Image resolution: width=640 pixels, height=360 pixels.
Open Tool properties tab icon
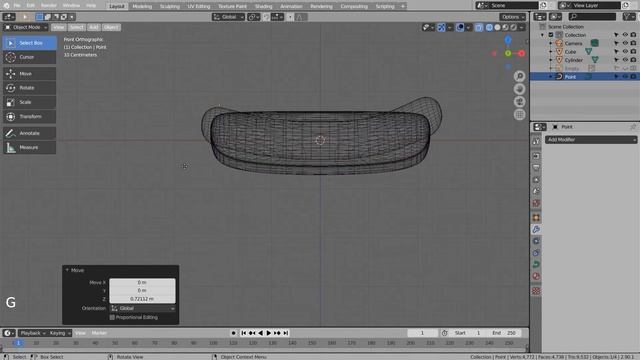[x=536, y=141]
